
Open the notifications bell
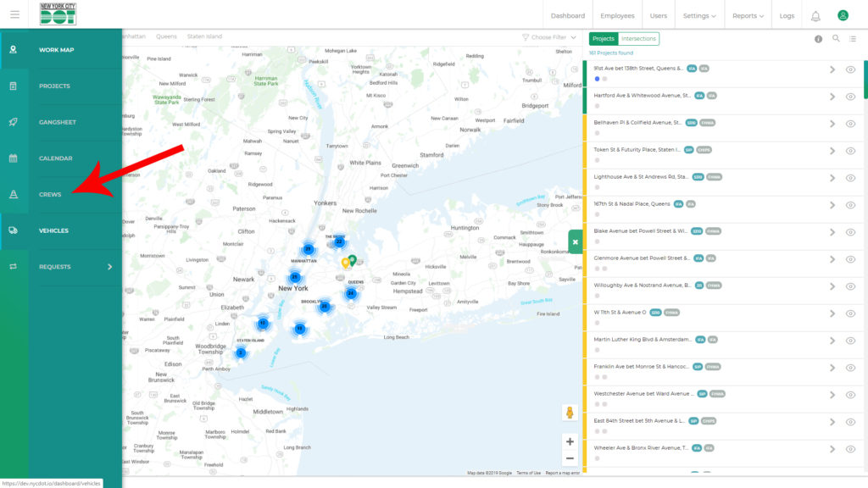[815, 16]
